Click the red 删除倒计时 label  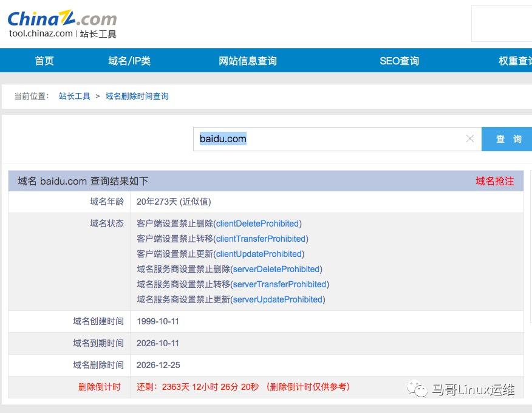coord(100,387)
